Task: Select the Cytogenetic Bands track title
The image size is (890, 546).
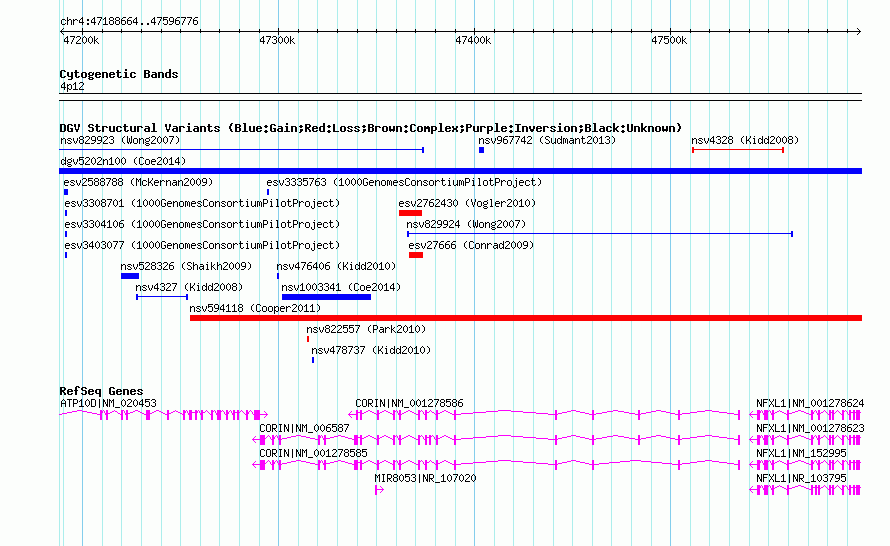Action: coord(119,74)
